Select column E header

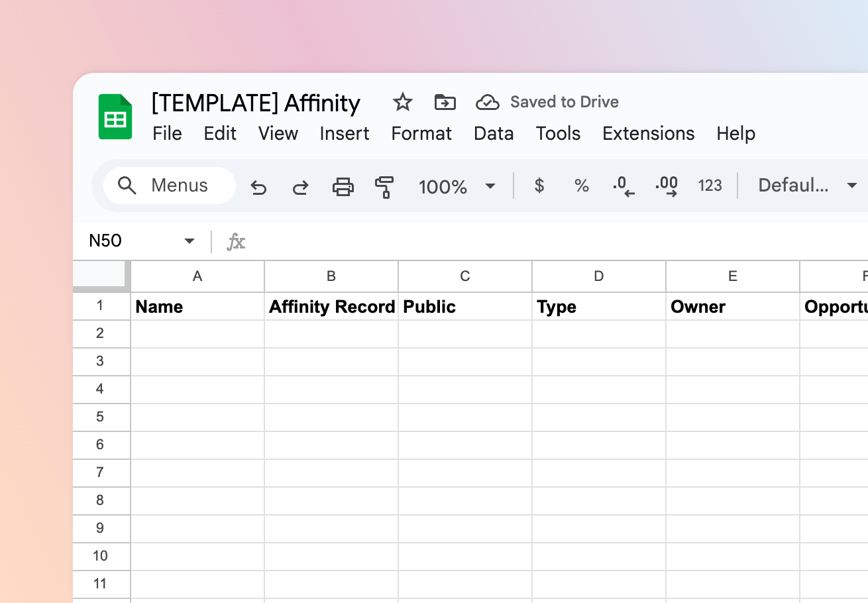[x=733, y=276]
